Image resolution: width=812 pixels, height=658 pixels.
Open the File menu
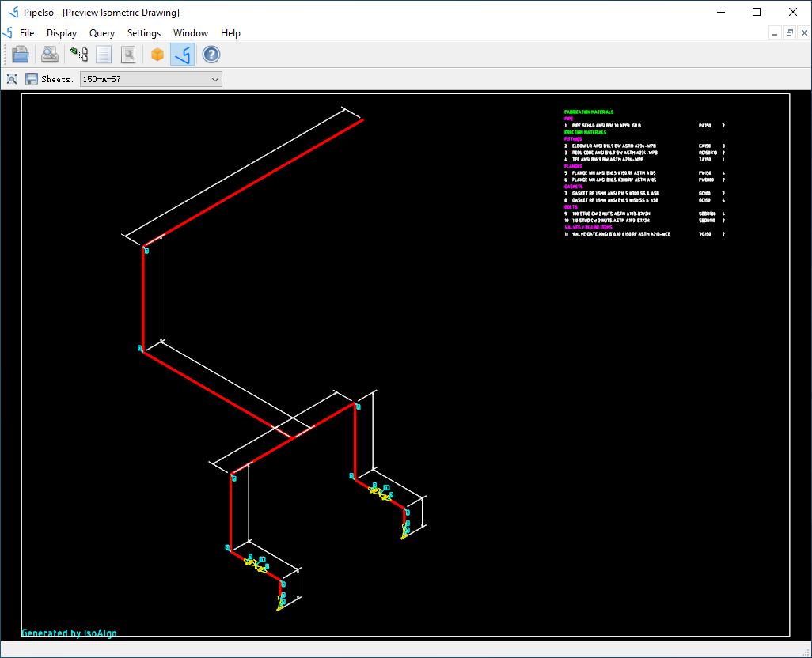coord(27,33)
